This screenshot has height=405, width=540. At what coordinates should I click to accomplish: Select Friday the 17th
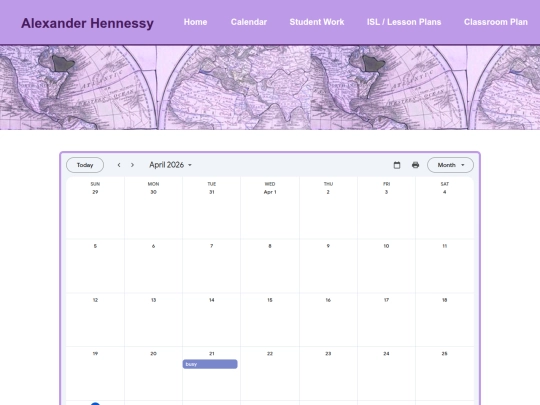pos(386,300)
